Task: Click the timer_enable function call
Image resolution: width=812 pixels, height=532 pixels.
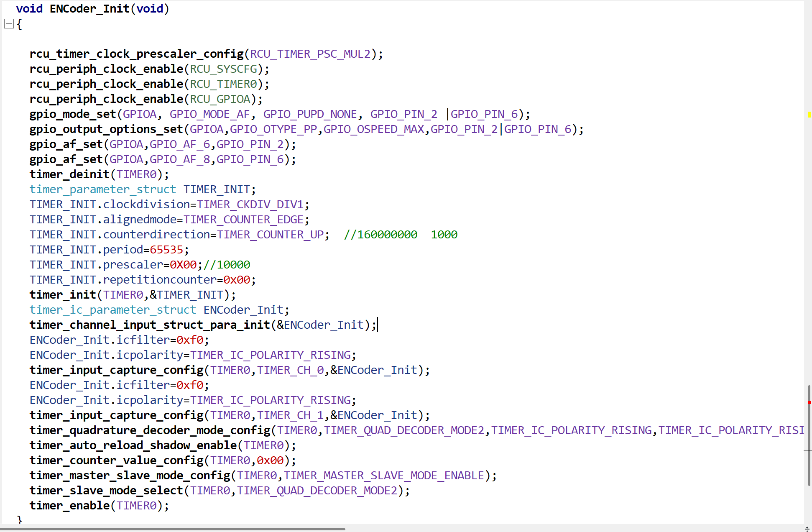Action: click(x=69, y=506)
